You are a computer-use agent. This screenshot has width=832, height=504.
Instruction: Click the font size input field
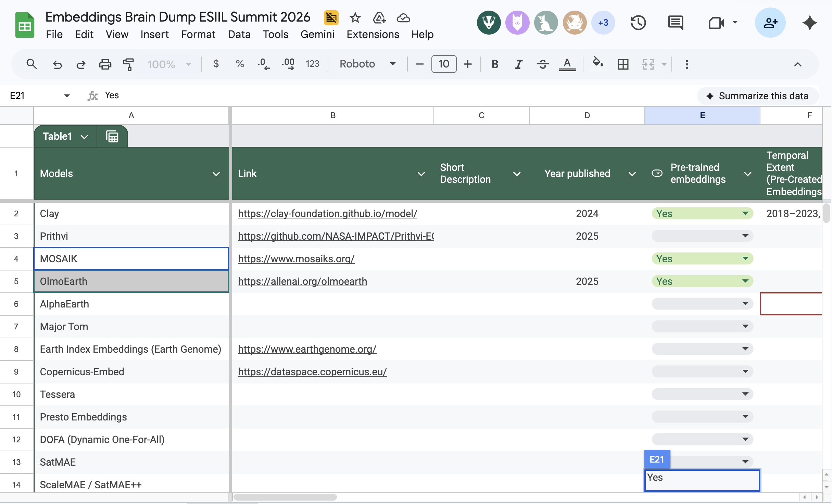(x=444, y=64)
